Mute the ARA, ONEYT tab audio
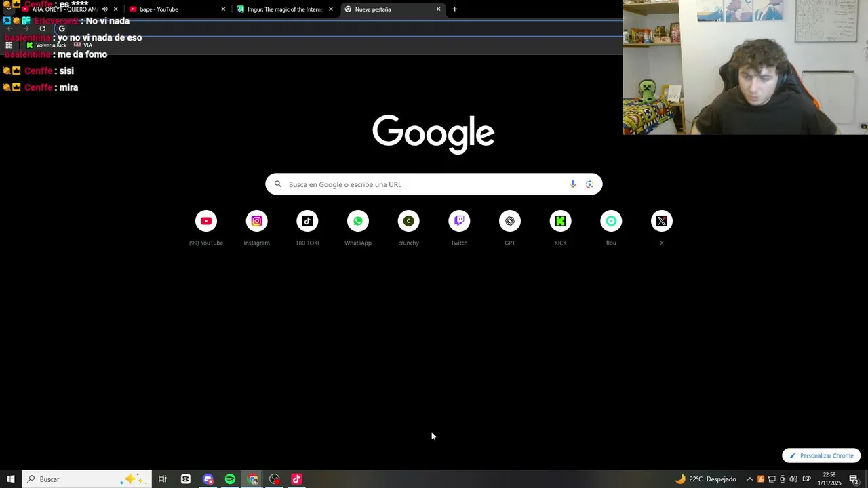The image size is (868, 488). click(x=105, y=9)
